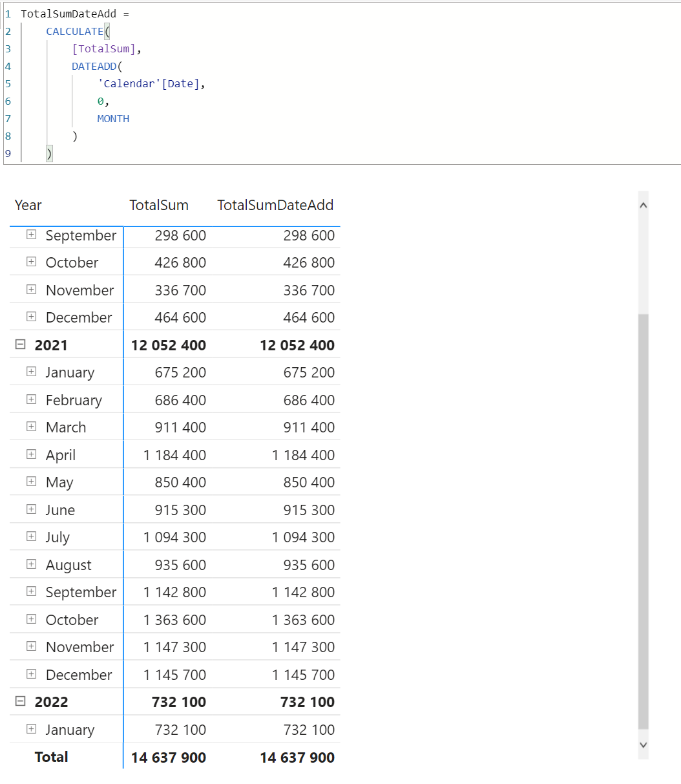Click TotalSum value 911 400 for March
This screenshot has height=784, width=681.
180,427
